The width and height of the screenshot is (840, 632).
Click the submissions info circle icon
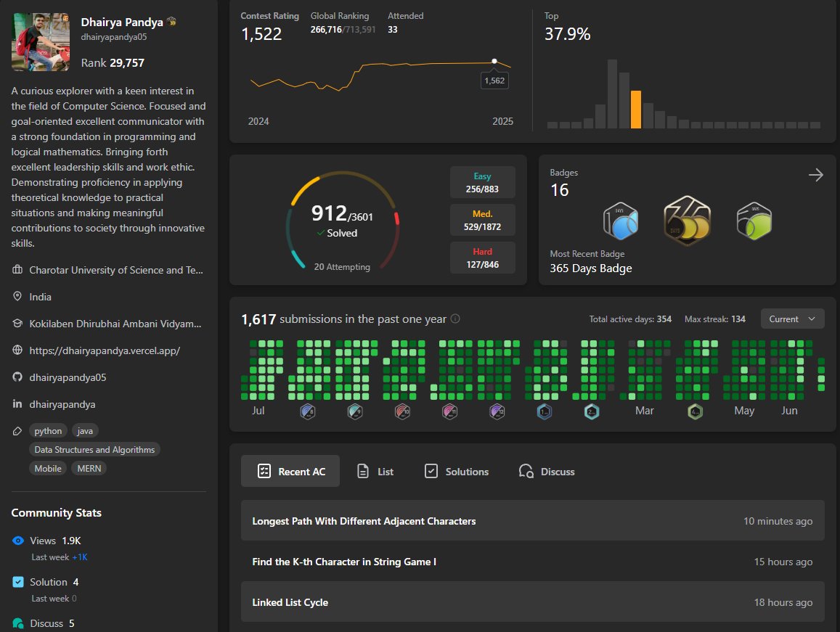455,319
